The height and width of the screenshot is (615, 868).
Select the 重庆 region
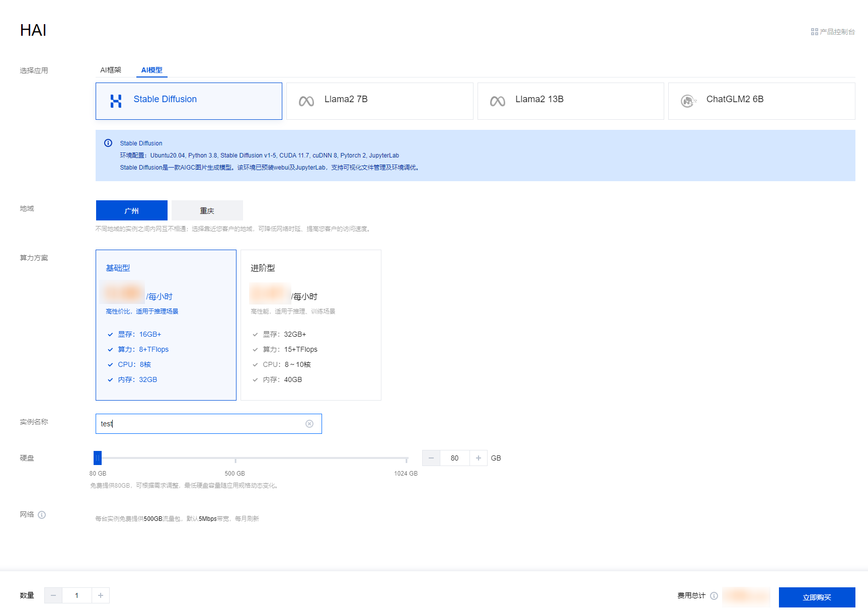tap(207, 210)
